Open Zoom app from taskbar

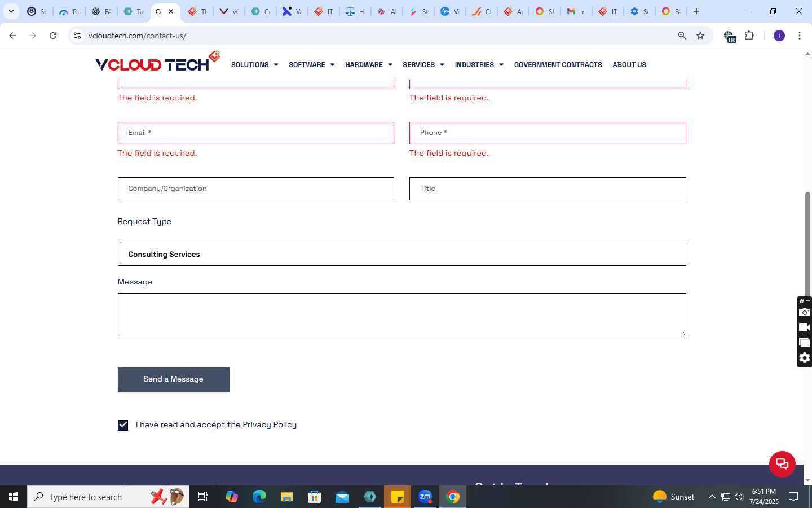(425, 497)
